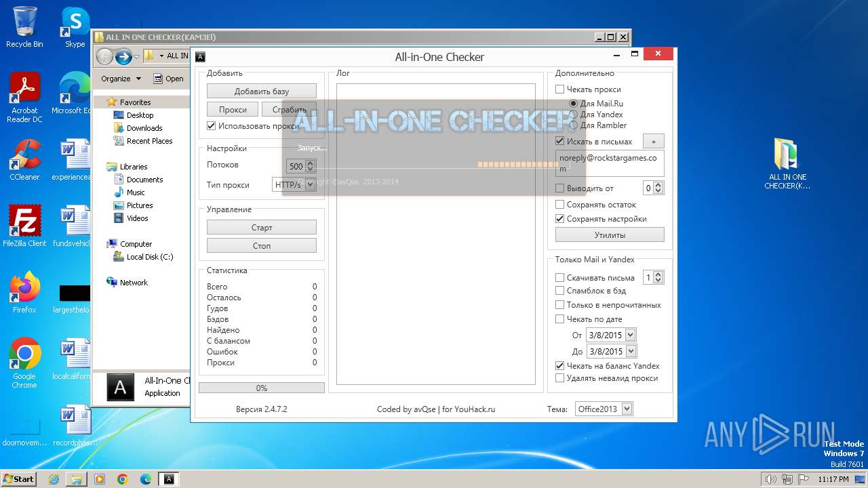This screenshot has height=488, width=868.
Task: Open the Утилиты button
Action: pyautogui.click(x=610, y=235)
